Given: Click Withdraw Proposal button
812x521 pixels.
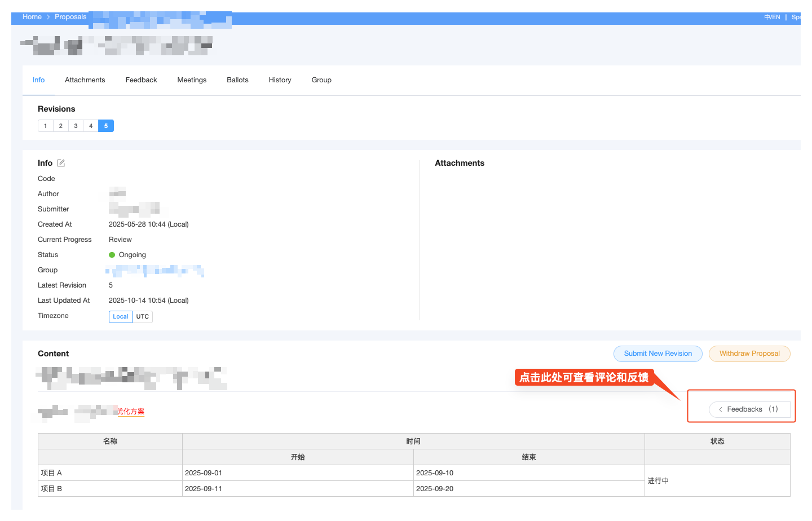Looking at the screenshot, I should coord(749,354).
